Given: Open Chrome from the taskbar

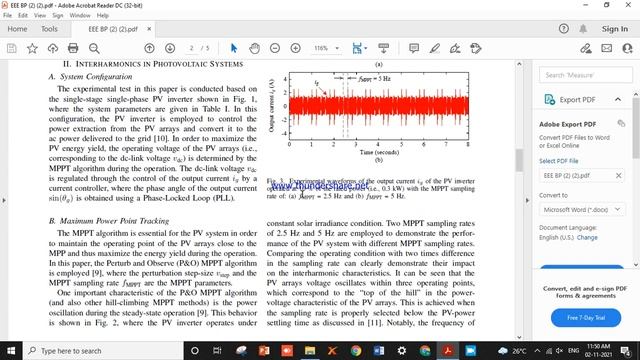Looking at the screenshot, I should click(356, 351).
